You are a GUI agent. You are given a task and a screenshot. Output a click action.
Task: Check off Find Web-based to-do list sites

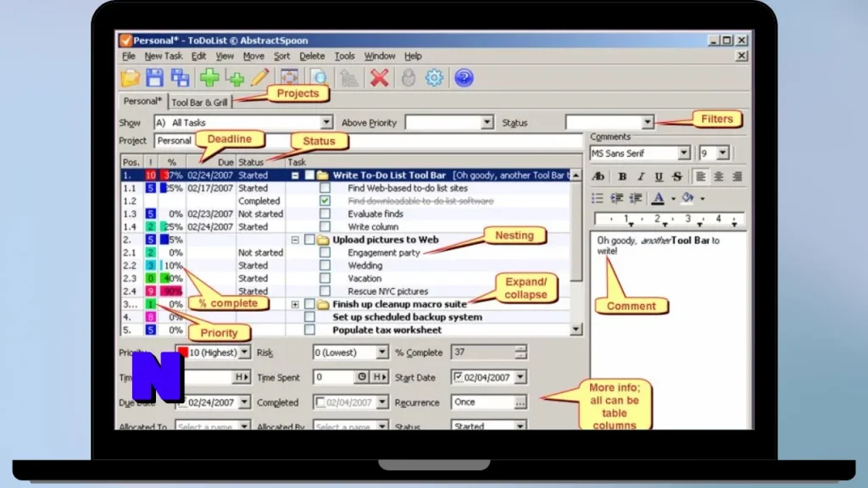(x=325, y=188)
